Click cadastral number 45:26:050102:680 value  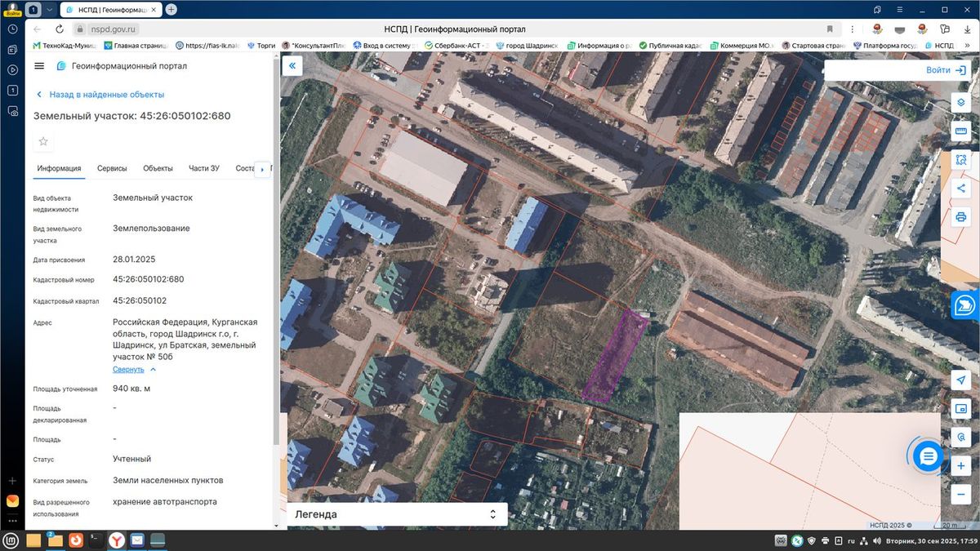(x=149, y=279)
